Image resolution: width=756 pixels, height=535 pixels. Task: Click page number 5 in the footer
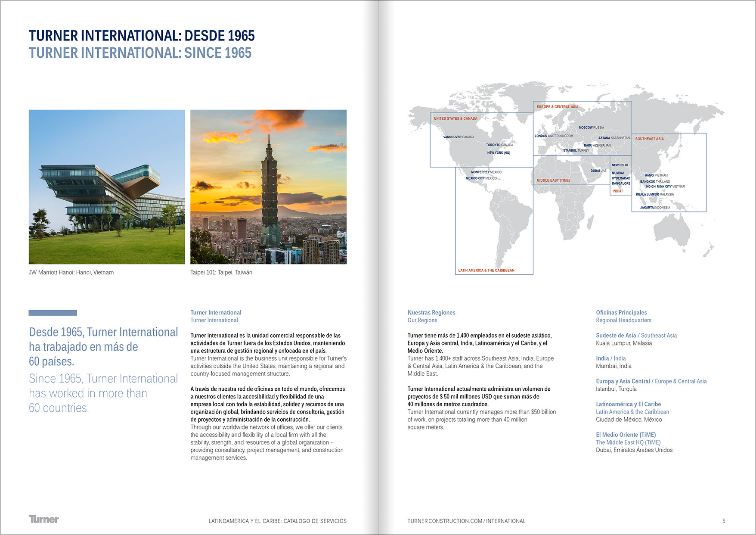724,521
